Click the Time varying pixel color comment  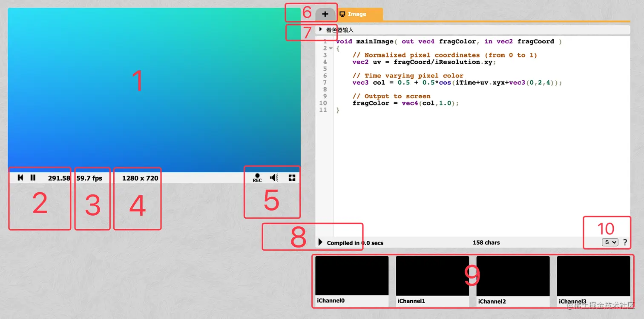(x=408, y=76)
